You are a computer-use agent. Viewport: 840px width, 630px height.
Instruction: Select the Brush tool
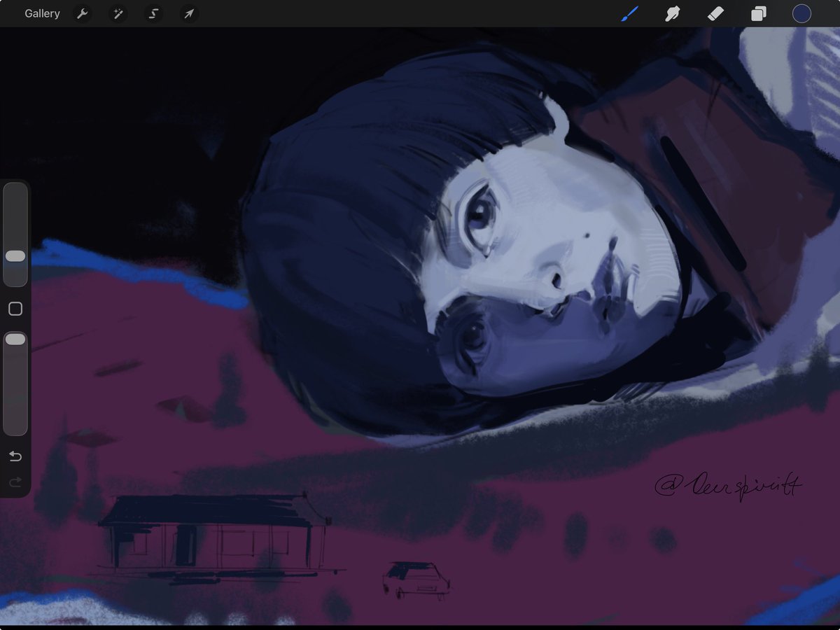coord(630,13)
